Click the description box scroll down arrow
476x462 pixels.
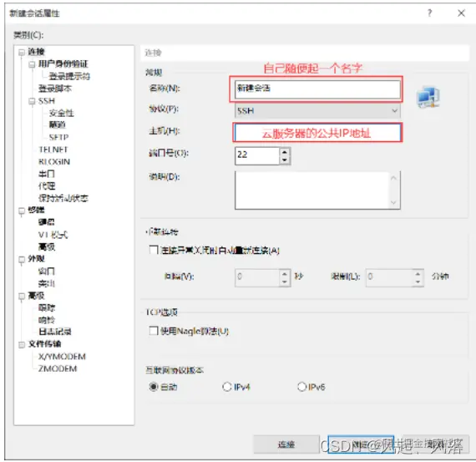click(393, 202)
